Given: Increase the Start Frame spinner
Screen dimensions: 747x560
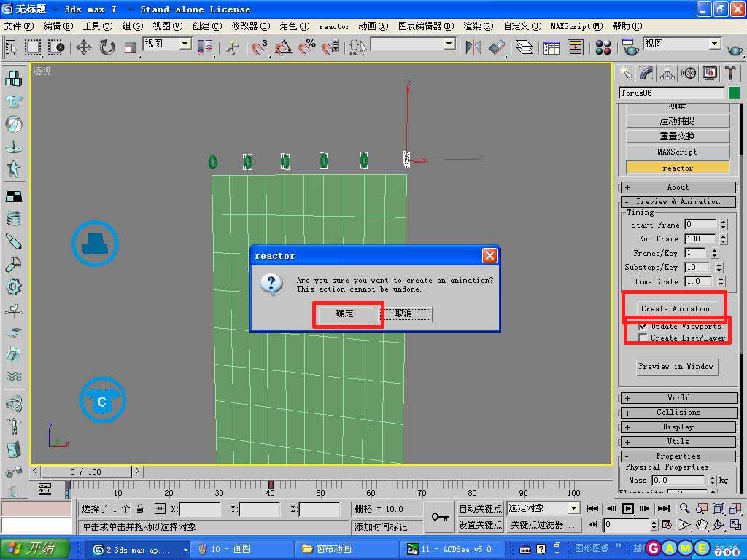Looking at the screenshot, I should (723, 222).
